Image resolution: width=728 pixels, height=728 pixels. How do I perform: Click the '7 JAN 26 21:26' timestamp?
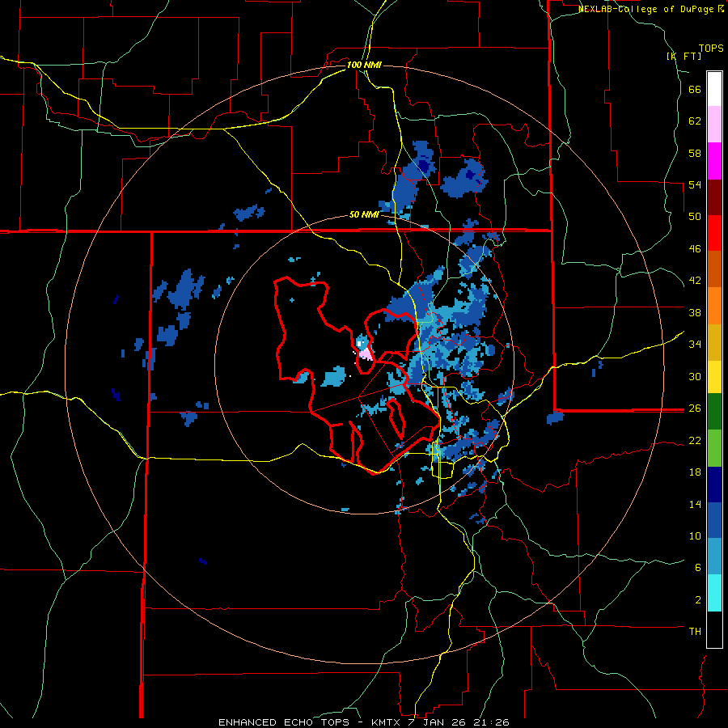coord(459,722)
